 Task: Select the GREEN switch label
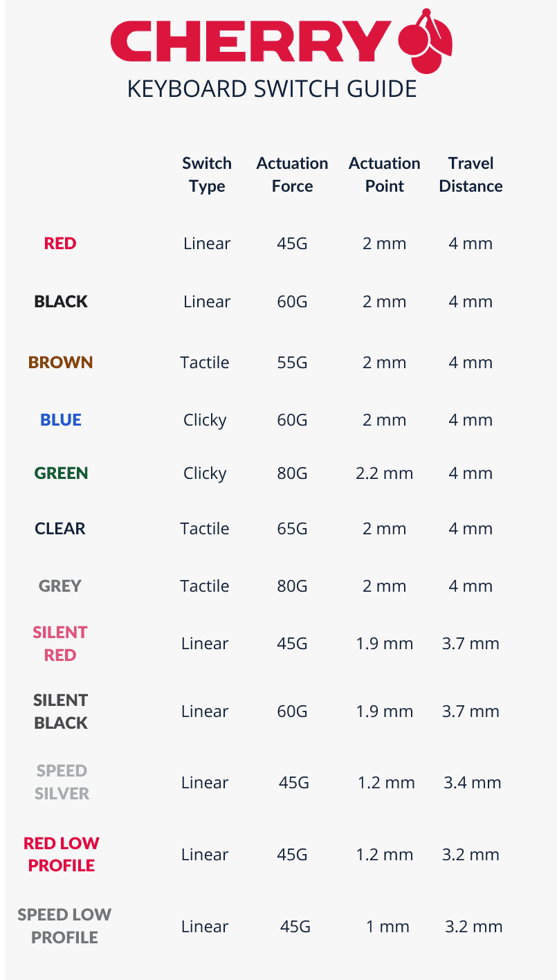(61, 473)
